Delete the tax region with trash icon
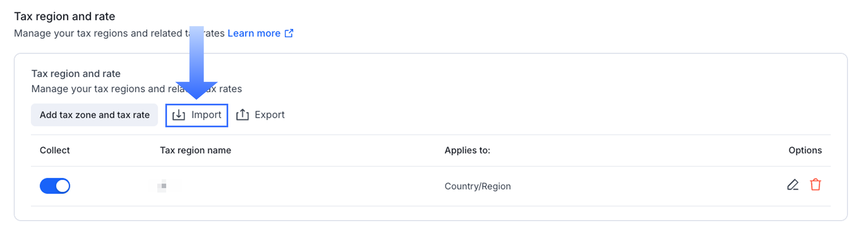The height and width of the screenshot is (231, 868). [815, 185]
